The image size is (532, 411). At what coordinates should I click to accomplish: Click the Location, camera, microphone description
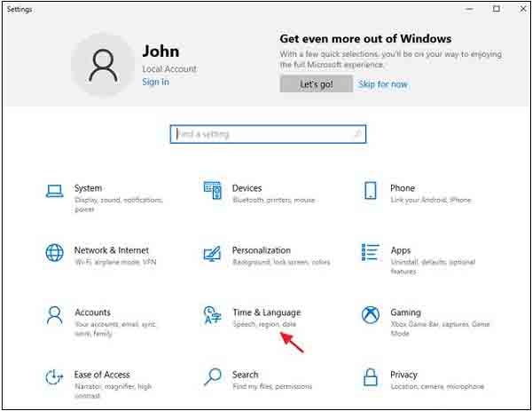point(437,386)
